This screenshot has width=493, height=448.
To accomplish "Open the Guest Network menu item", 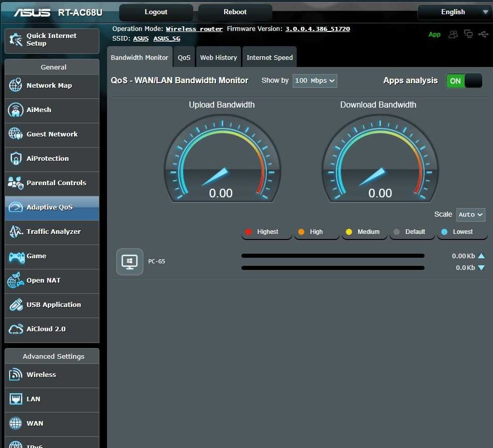I will pos(52,134).
